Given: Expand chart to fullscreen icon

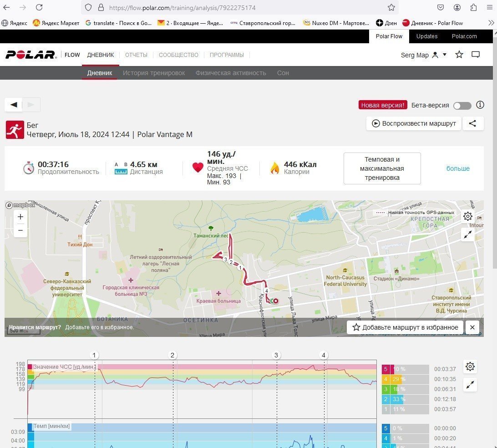Looking at the screenshot, I should pyautogui.click(x=470, y=385).
